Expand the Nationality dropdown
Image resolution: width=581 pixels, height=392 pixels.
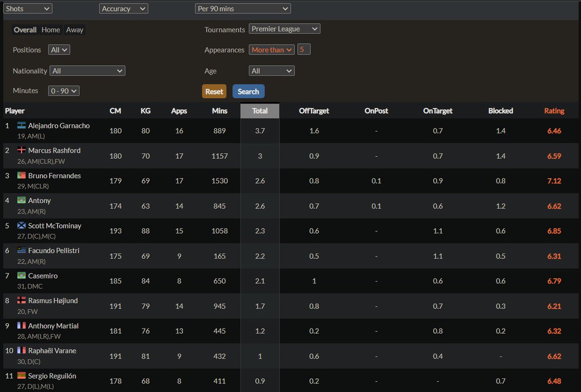pyautogui.click(x=87, y=71)
